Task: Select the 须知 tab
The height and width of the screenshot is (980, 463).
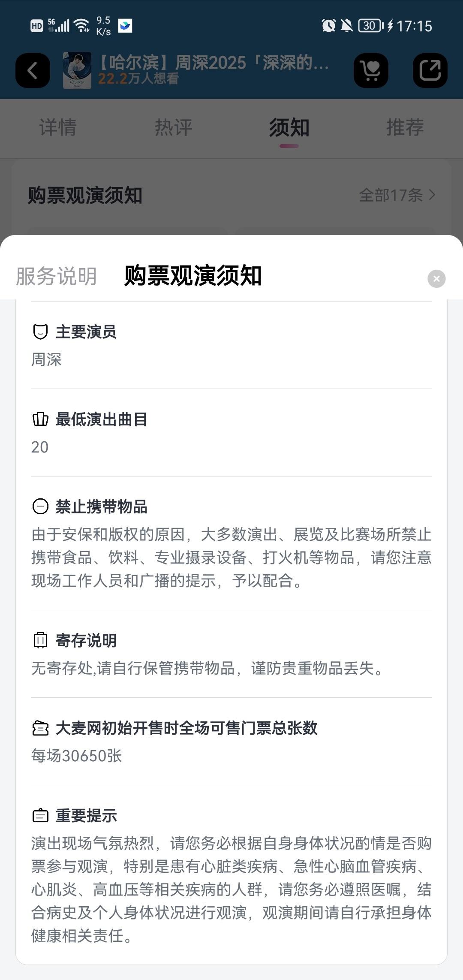Action: pyautogui.click(x=289, y=127)
